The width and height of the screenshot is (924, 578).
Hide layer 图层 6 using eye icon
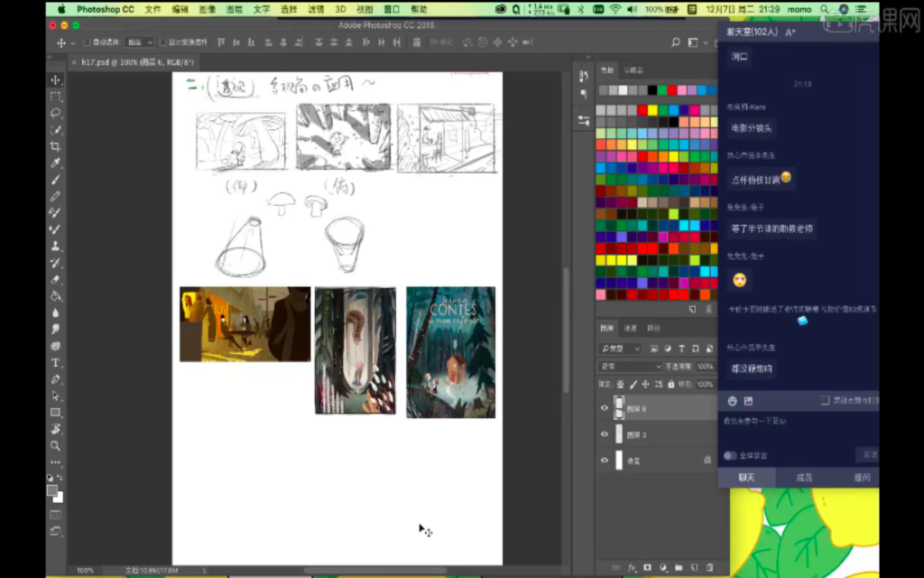click(x=605, y=408)
